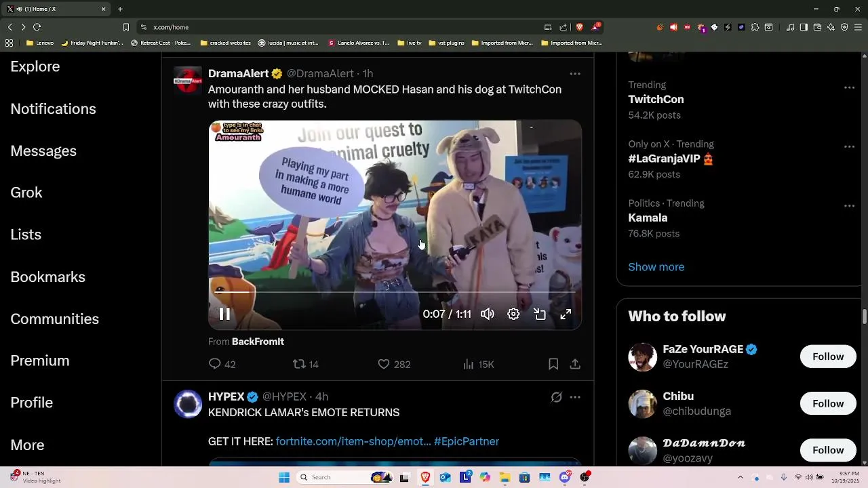The image size is (868, 488).
Task: Show more trending topics
Action: click(656, 267)
